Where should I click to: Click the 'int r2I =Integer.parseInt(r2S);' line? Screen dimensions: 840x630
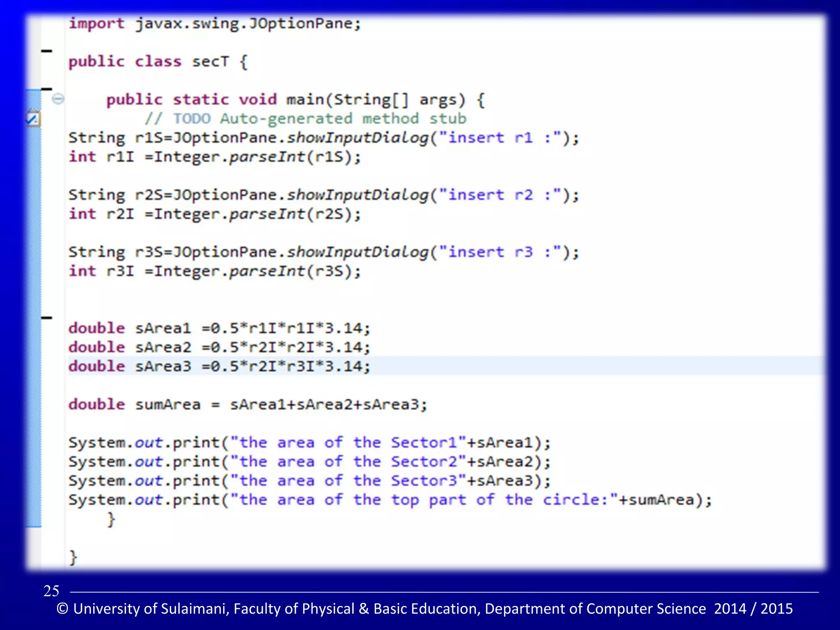215,214
